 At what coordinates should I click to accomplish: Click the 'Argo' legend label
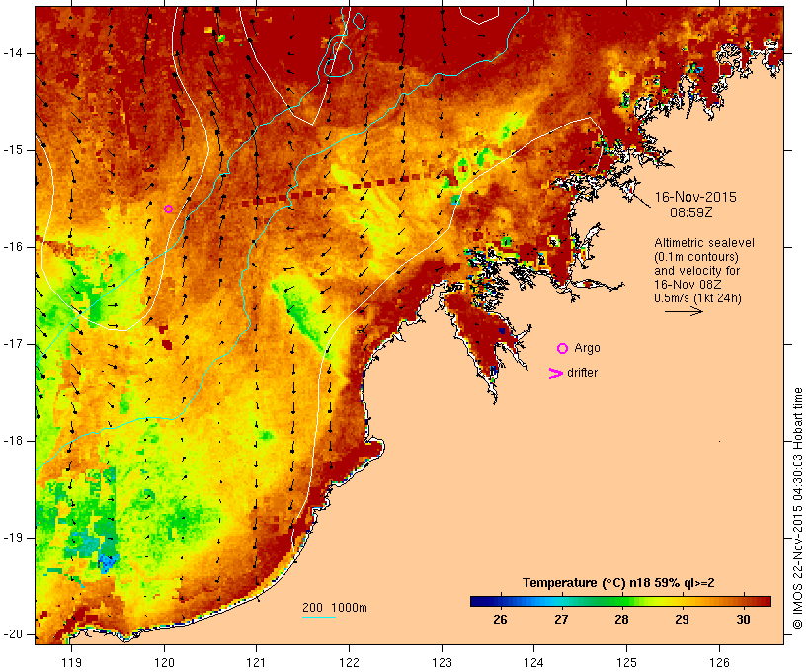coord(588,348)
